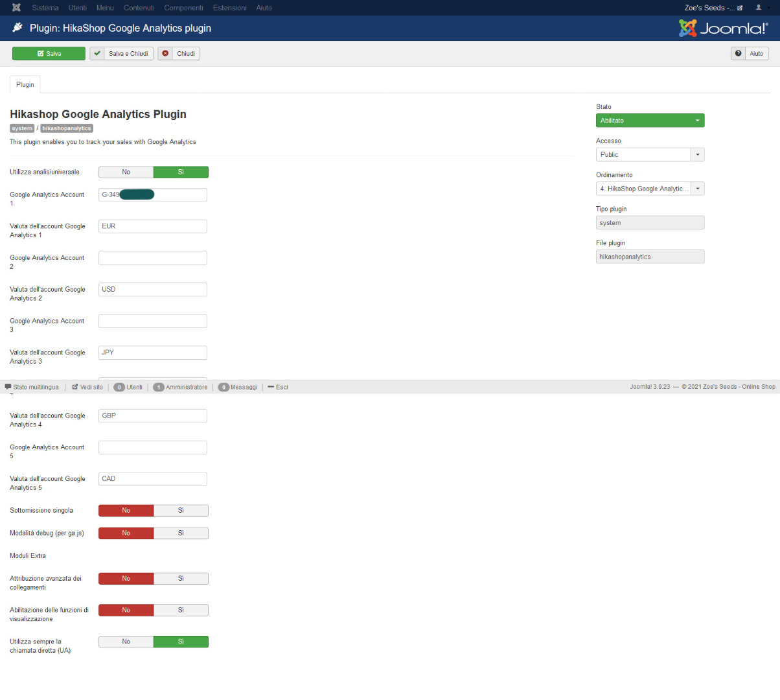Viewport: 780px width, 700px height.
Task: Click the Joomla icon in top menu bar
Action: coord(16,8)
